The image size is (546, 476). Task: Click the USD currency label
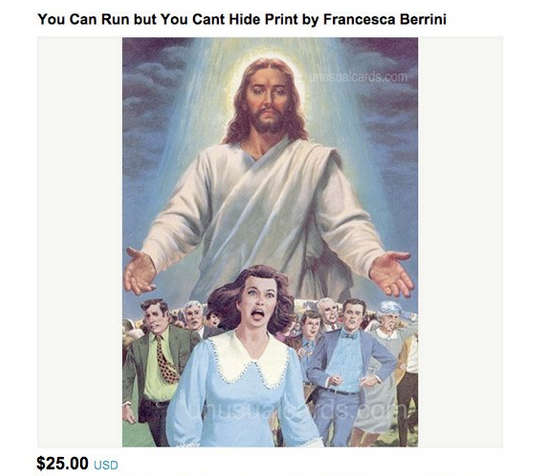[x=106, y=465]
